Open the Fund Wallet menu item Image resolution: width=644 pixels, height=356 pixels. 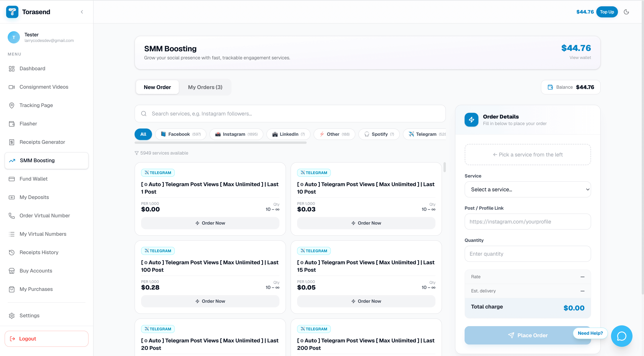[47, 179]
